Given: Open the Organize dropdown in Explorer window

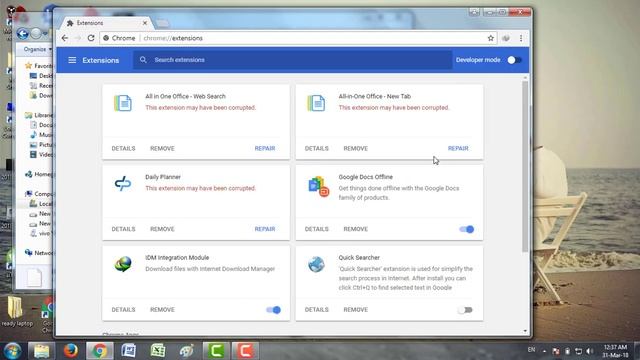Looking at the screenshot, I should 37,49.
